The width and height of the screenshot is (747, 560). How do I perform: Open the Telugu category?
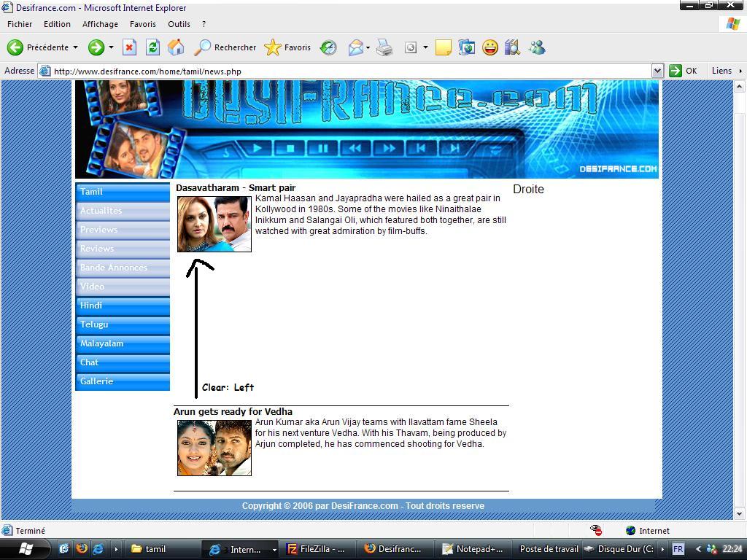[123, 324]
